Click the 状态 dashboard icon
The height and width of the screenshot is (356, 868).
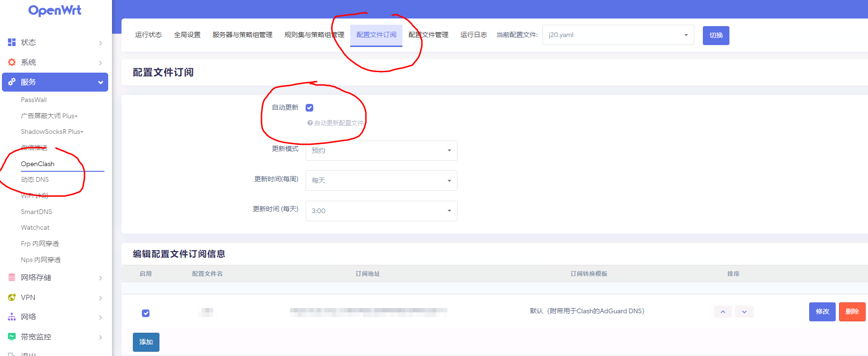(x=12, y=42)
